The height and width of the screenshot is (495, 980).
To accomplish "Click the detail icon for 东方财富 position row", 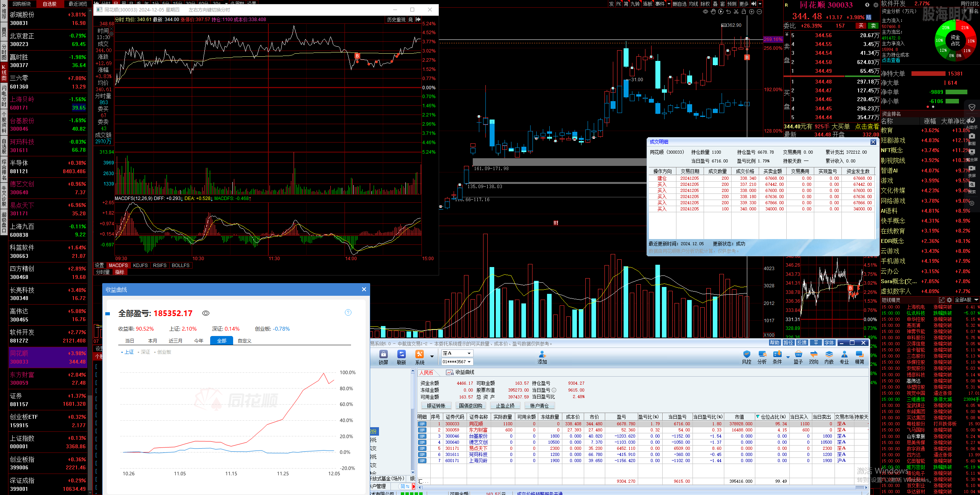I will point(422,430).
